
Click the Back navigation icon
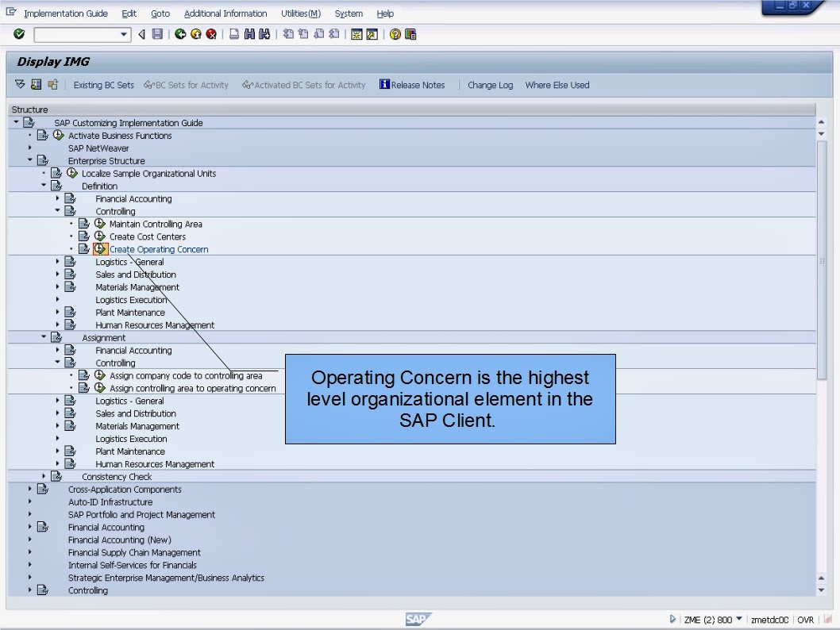point(180,34)
